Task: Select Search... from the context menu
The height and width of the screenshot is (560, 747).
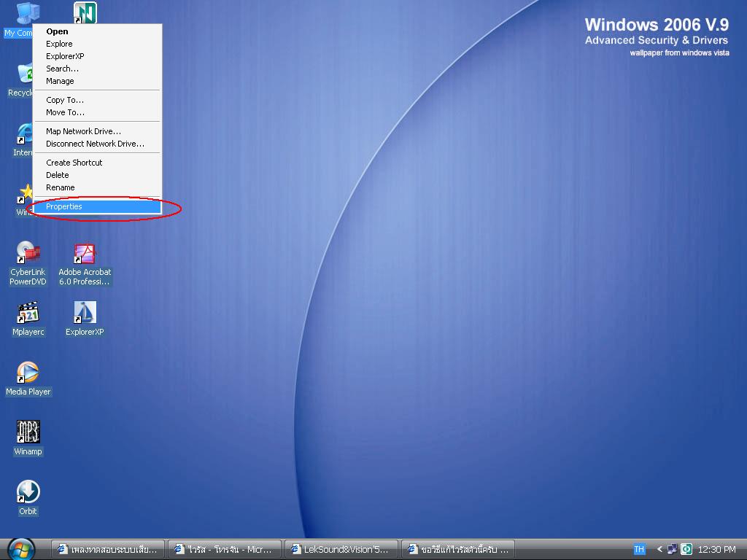Action: click(97, 69)
